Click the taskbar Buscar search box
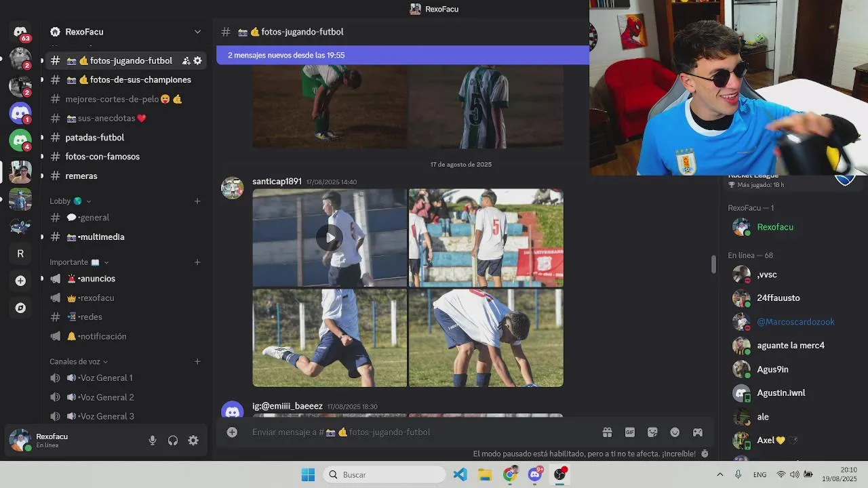This screenshot has height=488, width=868. 384,474
